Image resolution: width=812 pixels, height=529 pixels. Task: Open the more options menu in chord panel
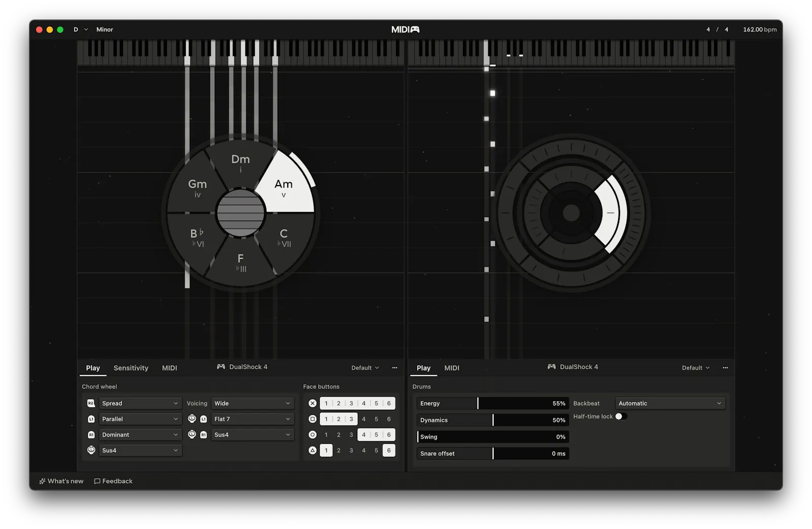click(395, 368)
